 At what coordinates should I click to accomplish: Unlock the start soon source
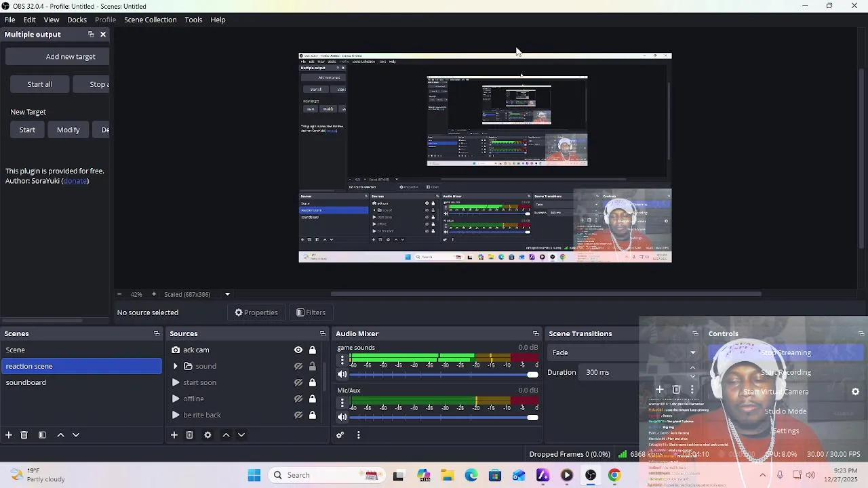[x=313, y=382]
